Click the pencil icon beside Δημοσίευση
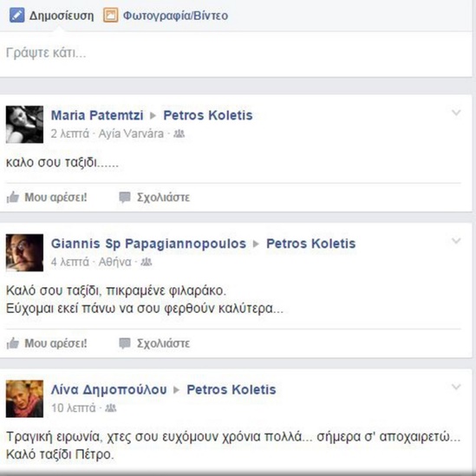Image resolution: width=476 pixels, height=476 pixels. pos(16,16)
